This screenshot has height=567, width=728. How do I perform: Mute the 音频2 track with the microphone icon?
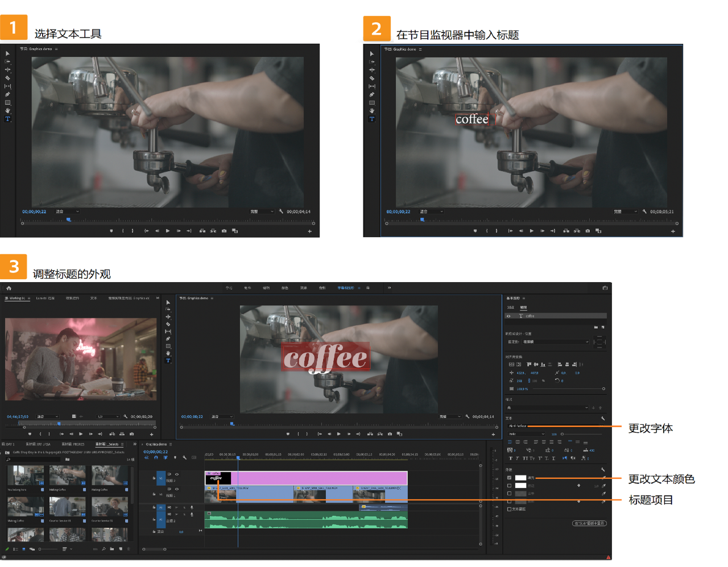point(192,515)
